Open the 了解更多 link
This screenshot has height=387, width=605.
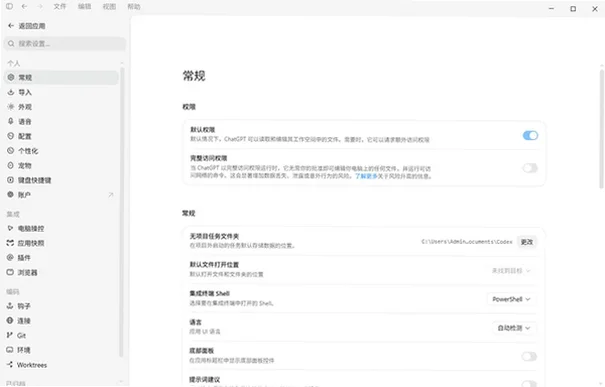pyautogui.click(x=366, y=176)
